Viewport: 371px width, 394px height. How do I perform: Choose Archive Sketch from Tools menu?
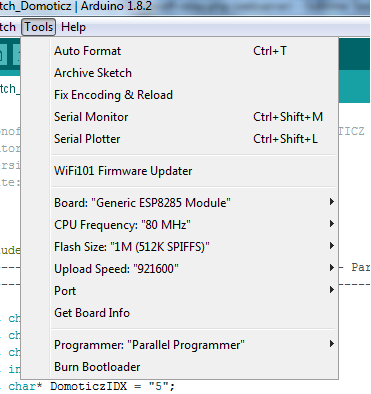click(x=195, y=73)
